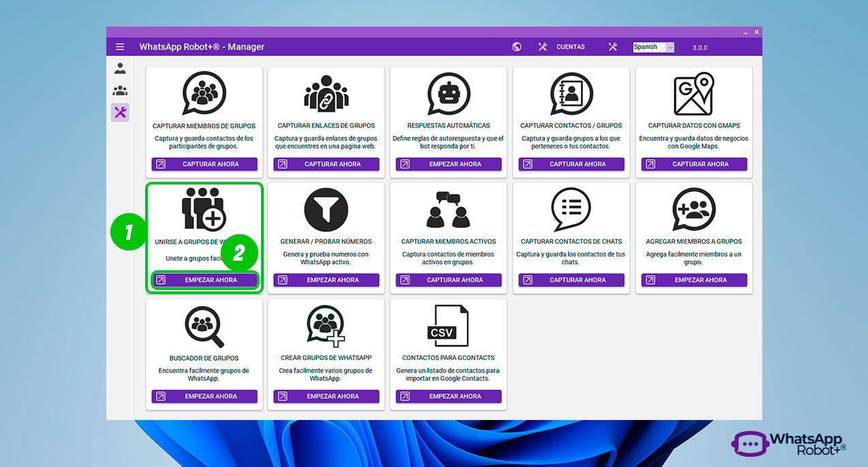The height and width of the screenshot is (467, 868).
Task: Open the globe icon in the header
Action: 517,47
